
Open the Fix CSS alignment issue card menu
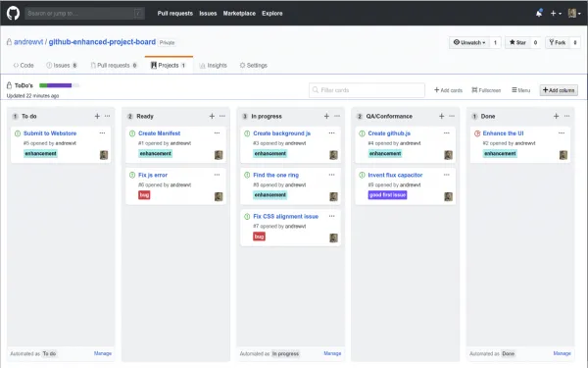click(332, 216)
